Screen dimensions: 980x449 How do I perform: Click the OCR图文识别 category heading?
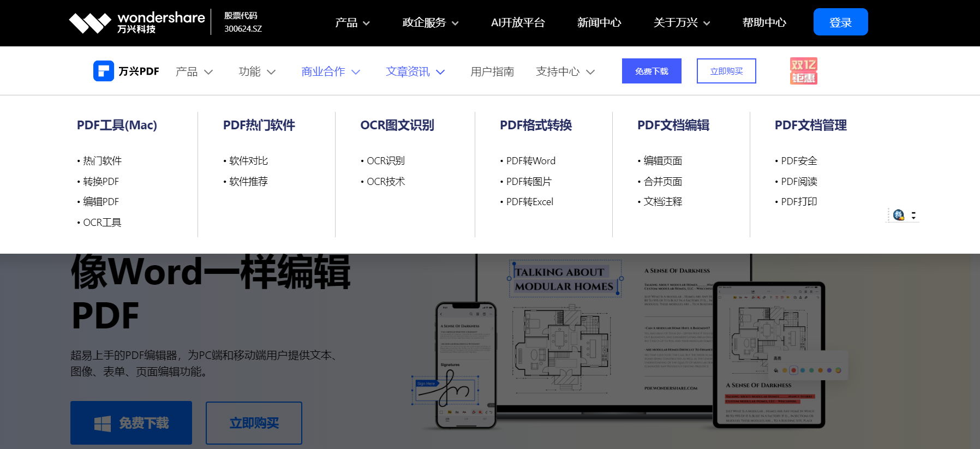(x=397, y=125)
